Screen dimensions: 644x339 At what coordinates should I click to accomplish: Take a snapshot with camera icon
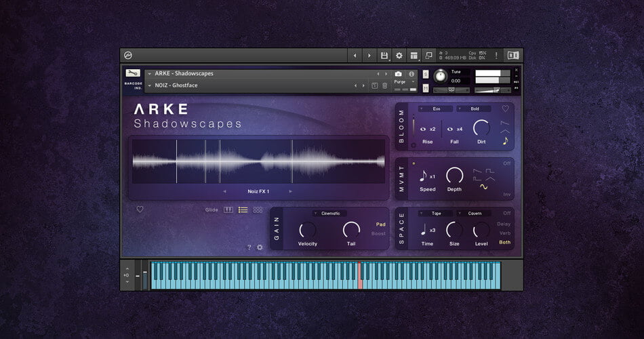(398, 74)
